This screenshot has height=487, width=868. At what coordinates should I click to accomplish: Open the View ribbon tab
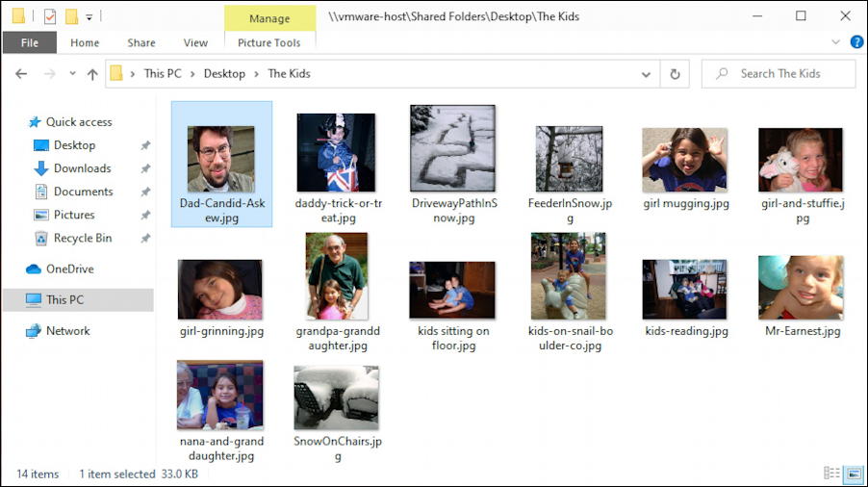coord(195,42)
